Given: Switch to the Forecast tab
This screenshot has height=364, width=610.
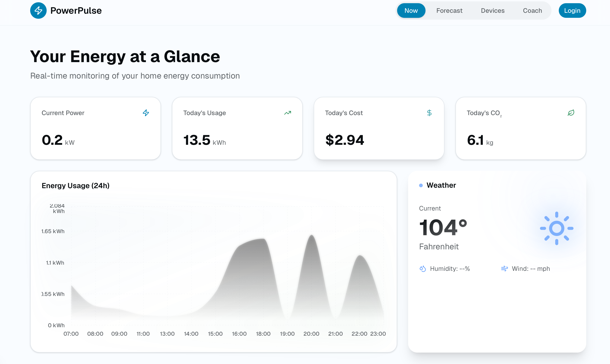Looking at the screenshot, I should [449, 11].
